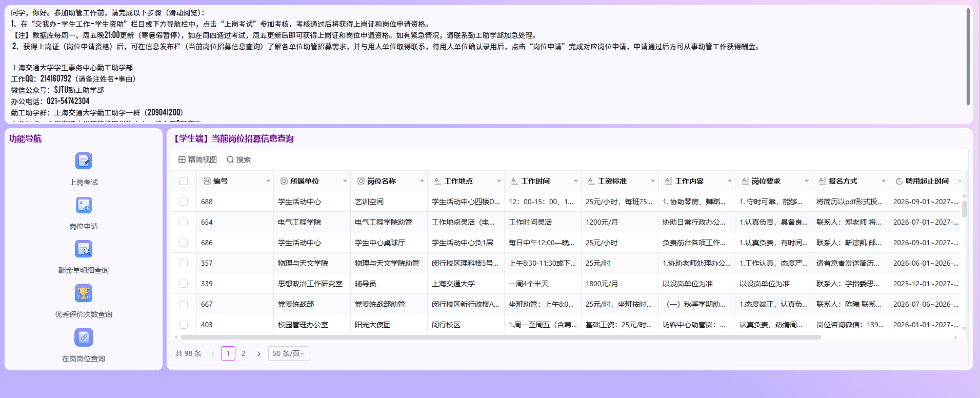
Task: Expand the 所属单位 column dropdown arrow
Action: (345, 181)
